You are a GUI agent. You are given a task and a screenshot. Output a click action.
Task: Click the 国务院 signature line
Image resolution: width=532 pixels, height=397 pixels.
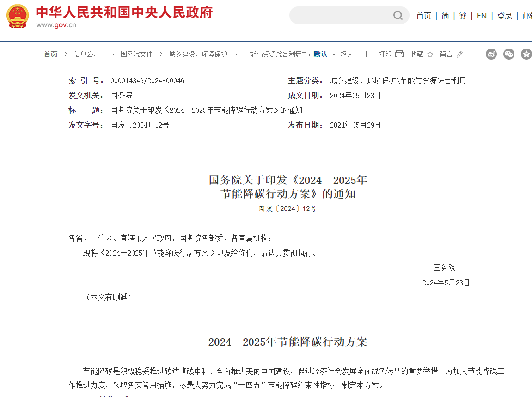(x=445, y=268)
